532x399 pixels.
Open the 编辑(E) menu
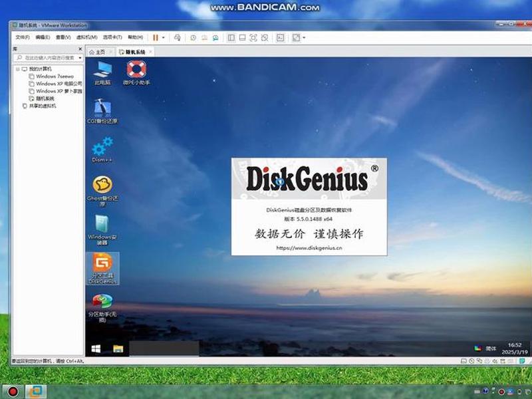(43, 37)
